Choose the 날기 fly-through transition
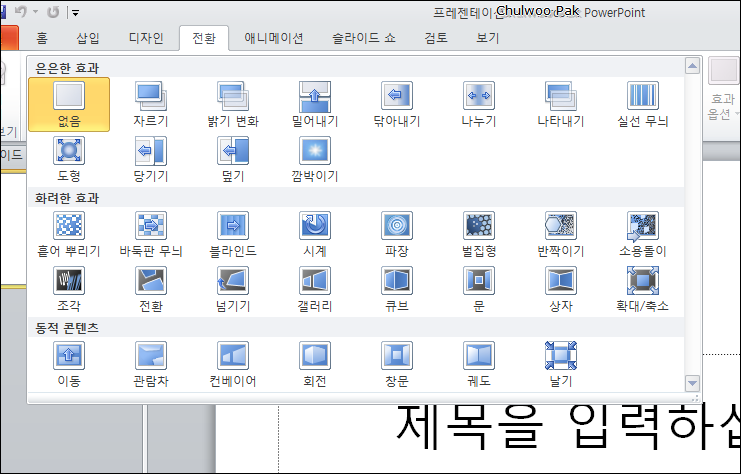 (561, 362)
